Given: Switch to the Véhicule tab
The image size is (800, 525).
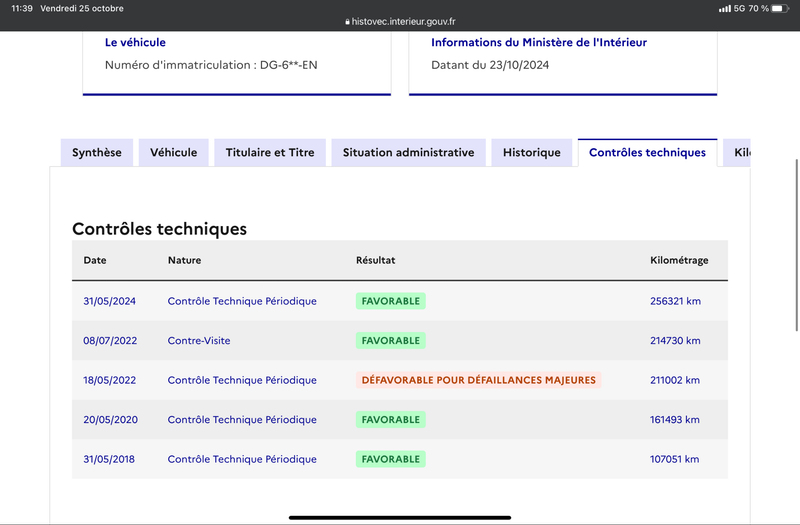Looking at the screenshot, I should point(173,153).
